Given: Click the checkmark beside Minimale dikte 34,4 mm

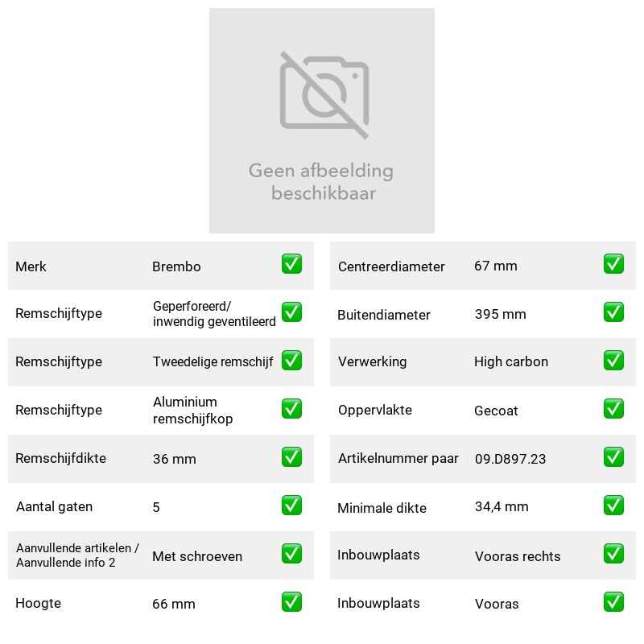Looking at the screenshot, I should tap(613, 506).
